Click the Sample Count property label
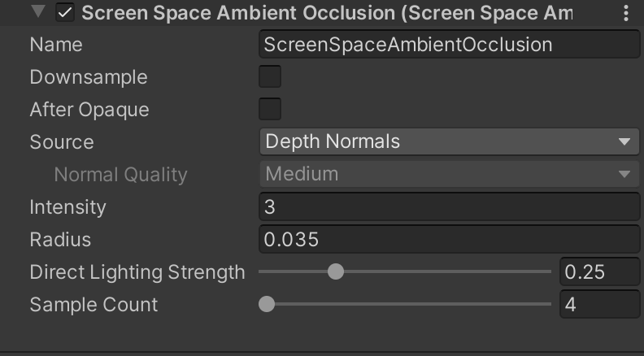The height and width of the screenshot is (356, 644). [94, 305]
